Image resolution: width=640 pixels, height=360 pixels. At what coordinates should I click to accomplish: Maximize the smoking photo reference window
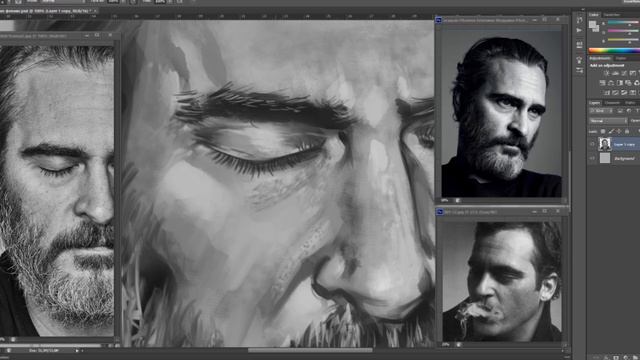(x=545, y=211)
